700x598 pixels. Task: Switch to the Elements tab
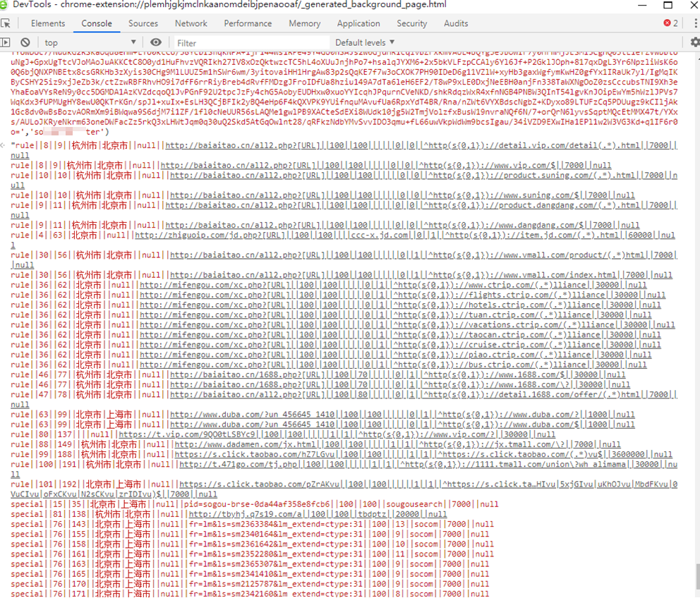point(48,23)
